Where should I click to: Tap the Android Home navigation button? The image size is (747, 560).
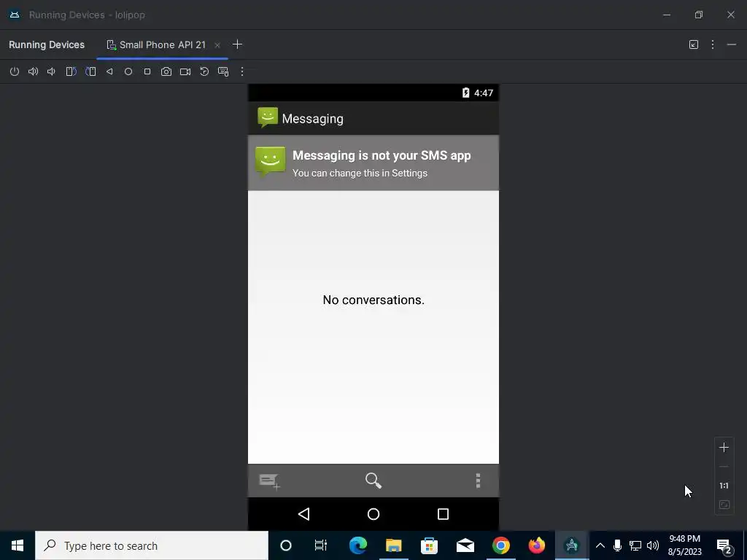[x=373, y=514]
